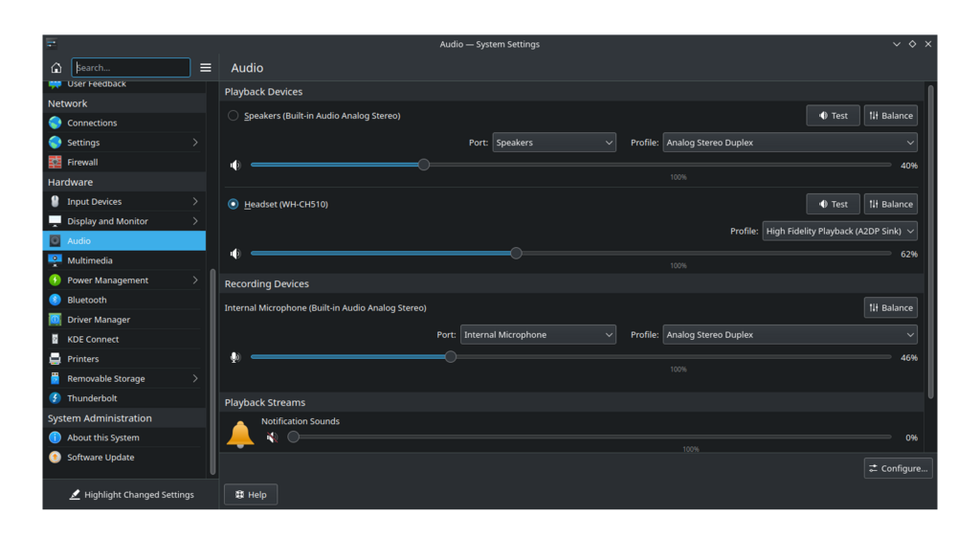Open the Internal Microphone Port dropdown

click(x=538, y=335)
